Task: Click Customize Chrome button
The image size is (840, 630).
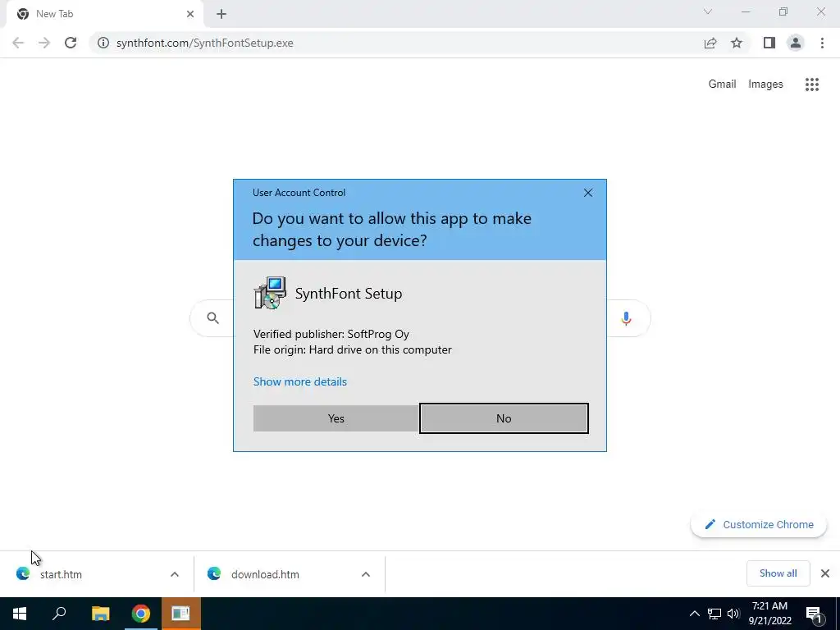Action: [759, 524]
